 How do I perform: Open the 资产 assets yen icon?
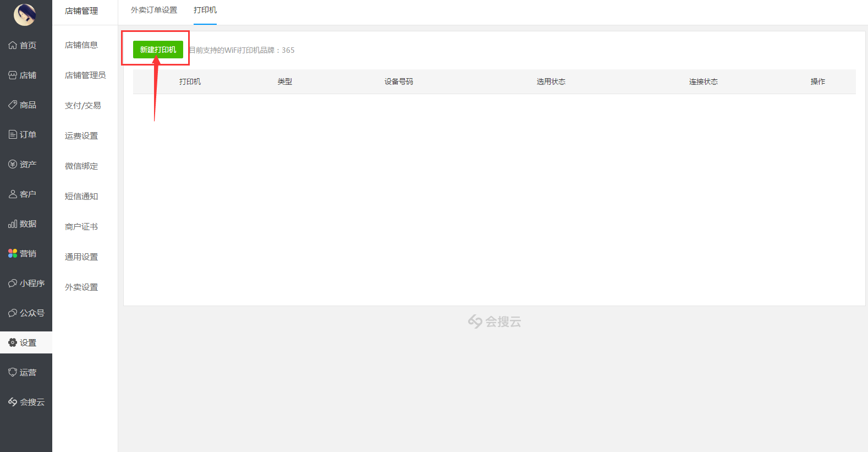13,164
